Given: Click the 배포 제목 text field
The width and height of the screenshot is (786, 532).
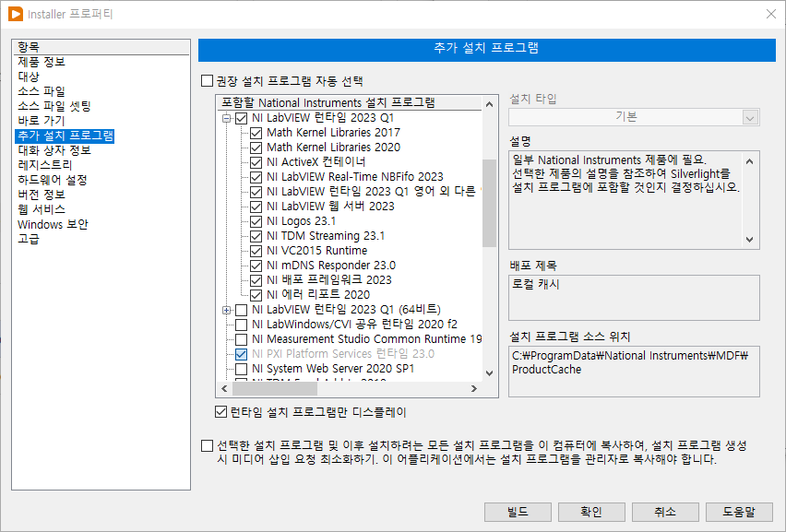Looking at the screenshot, I should [x=634, y=298].
